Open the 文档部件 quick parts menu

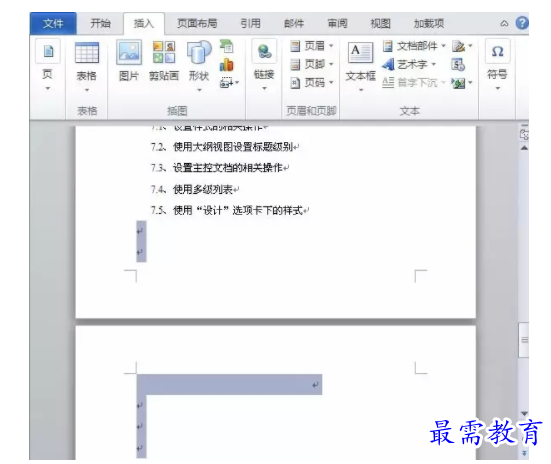pos(414,46)
